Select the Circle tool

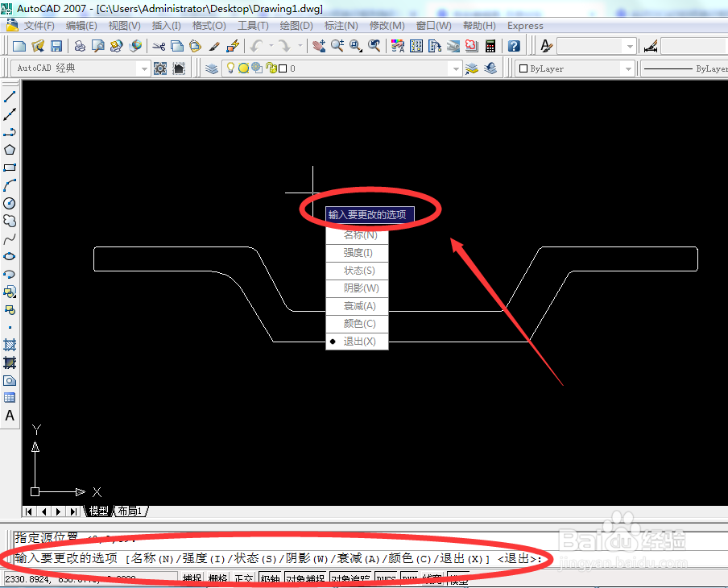tap(10, 204)
